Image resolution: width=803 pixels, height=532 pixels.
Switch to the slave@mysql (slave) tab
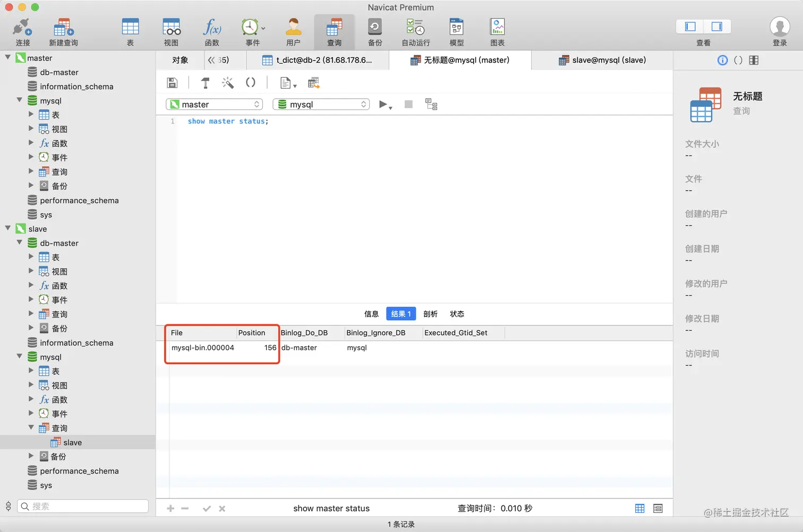[602, 60]
